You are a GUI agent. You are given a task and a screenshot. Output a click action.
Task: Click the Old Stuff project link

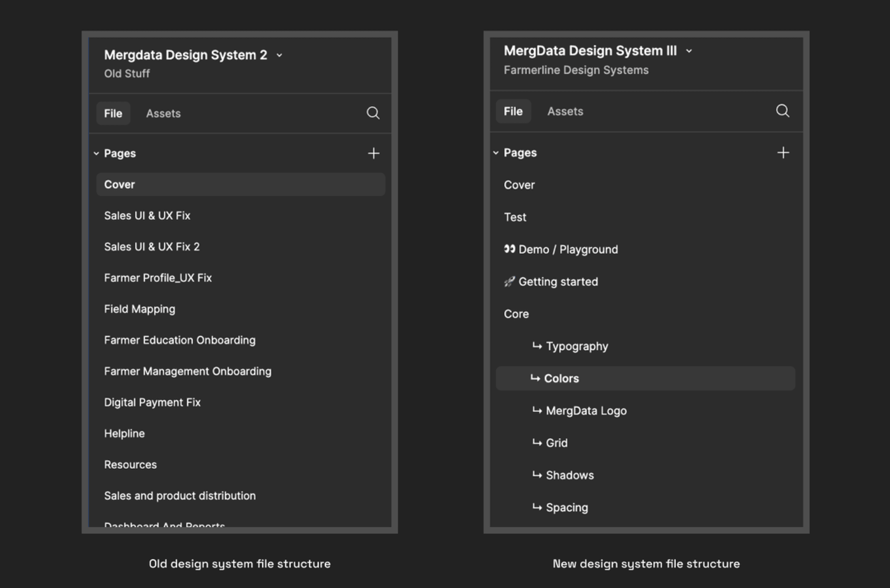pos(127,73)
